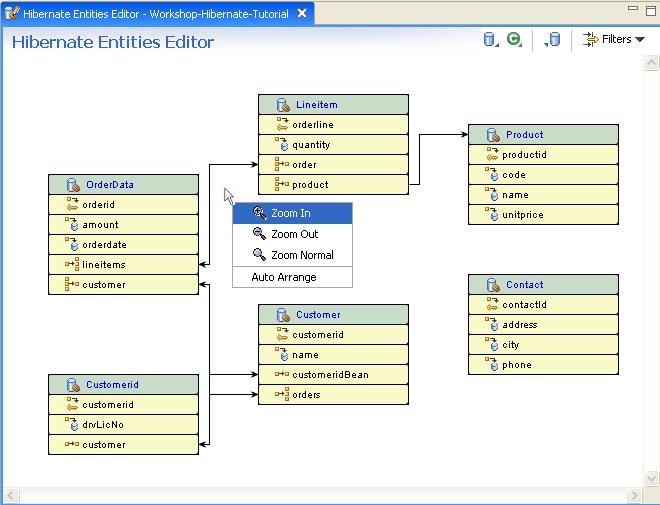Click property icon beside city

[492, 344]
